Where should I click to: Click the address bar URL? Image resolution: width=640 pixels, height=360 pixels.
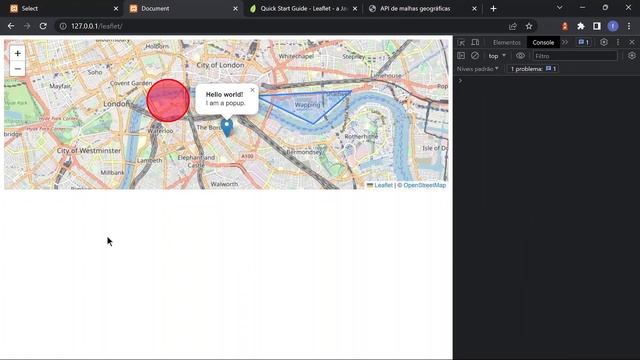pyautogui.click(x=97, y=26)
